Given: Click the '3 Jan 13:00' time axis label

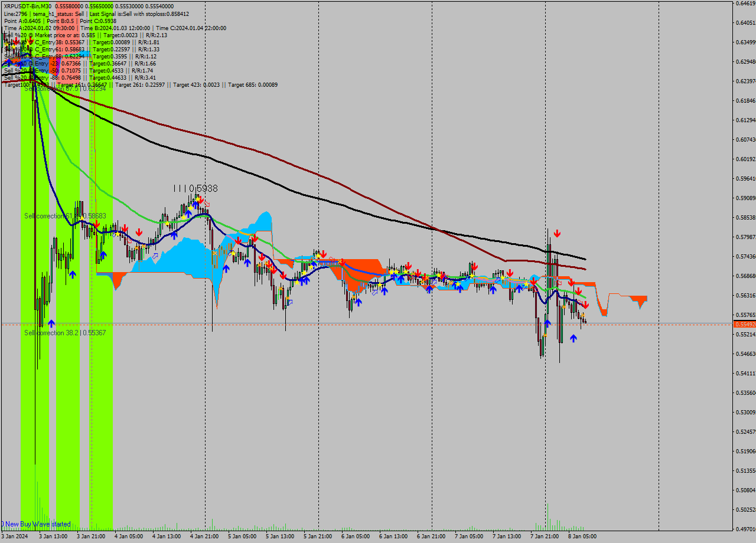Looking at the screenshot, I should [53, 537].
